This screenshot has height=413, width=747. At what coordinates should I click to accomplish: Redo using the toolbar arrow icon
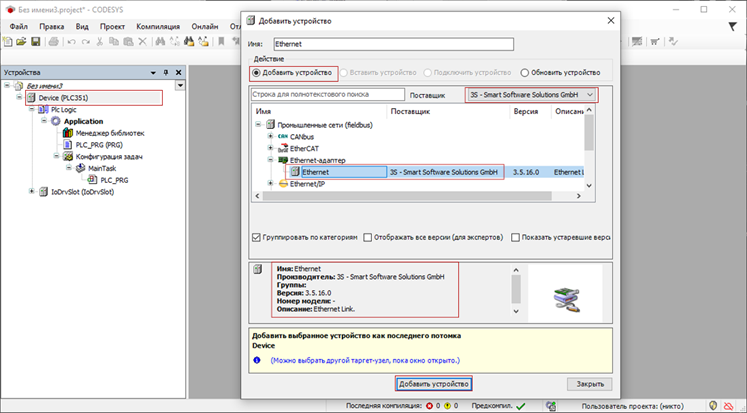(x=86, y=42)
